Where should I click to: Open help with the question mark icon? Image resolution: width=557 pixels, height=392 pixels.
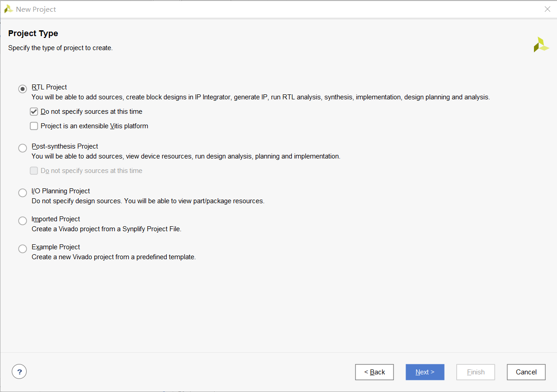[x=19, y=372]
